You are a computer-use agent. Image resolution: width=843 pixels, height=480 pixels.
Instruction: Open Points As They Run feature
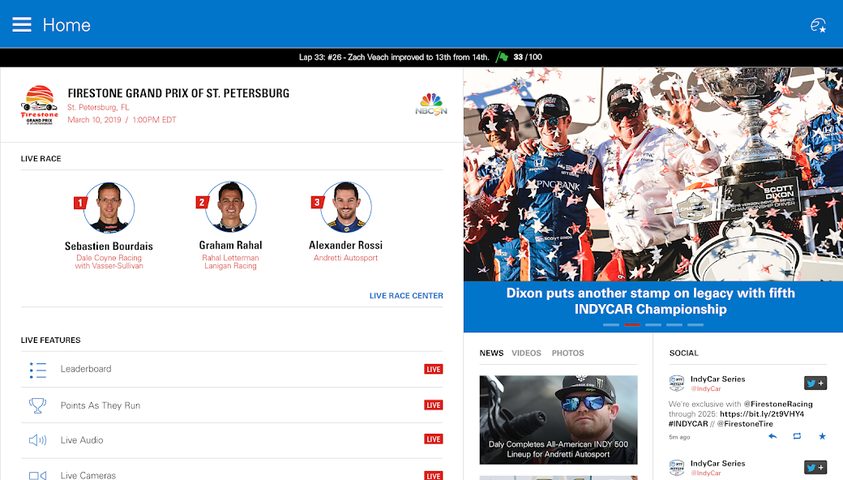tap(232, 405)
